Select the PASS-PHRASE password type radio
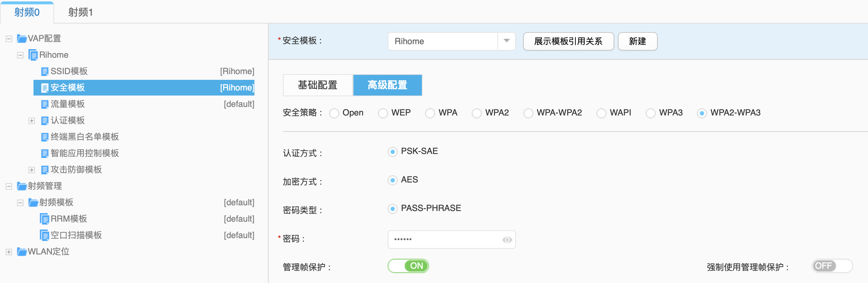This screenshot has width=868, height=283. coord(393,209)
